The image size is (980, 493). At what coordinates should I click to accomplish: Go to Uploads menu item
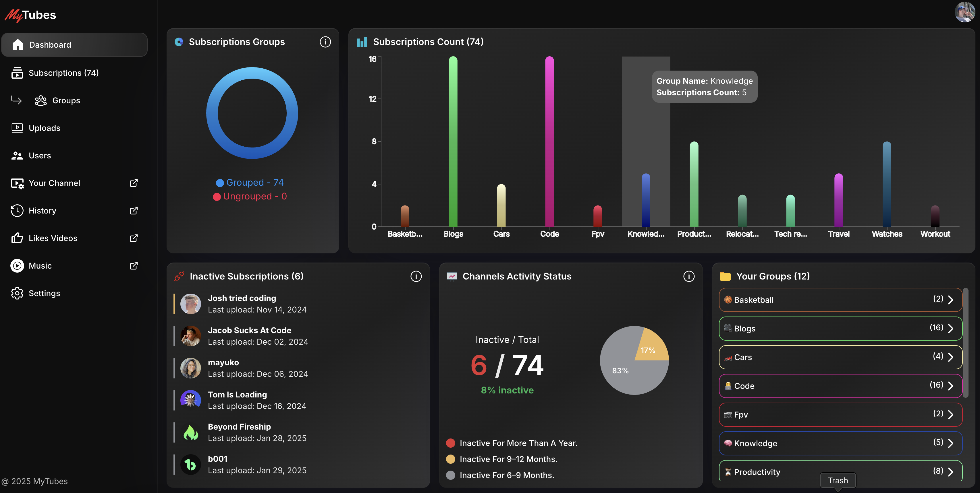(x=44, y=128)
